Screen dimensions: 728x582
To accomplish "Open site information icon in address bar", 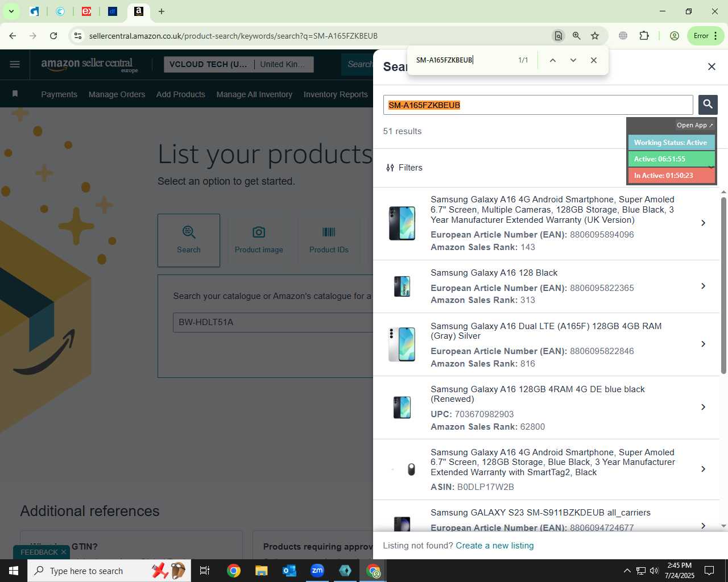I will coord(78,36).
